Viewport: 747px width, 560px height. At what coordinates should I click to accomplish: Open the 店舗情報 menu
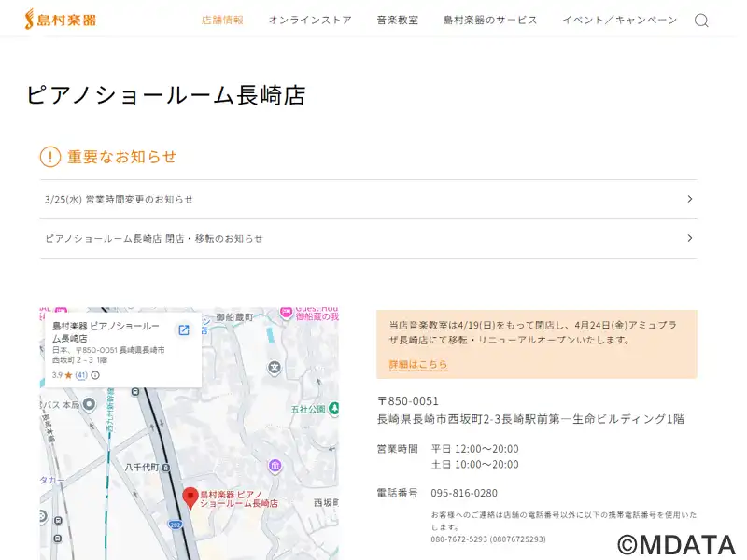222,20
